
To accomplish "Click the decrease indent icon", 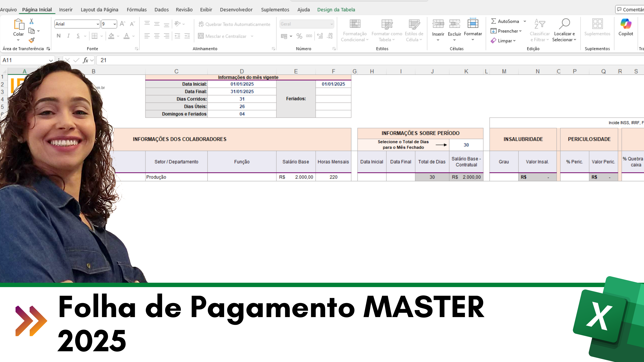I will click(177, 36).
